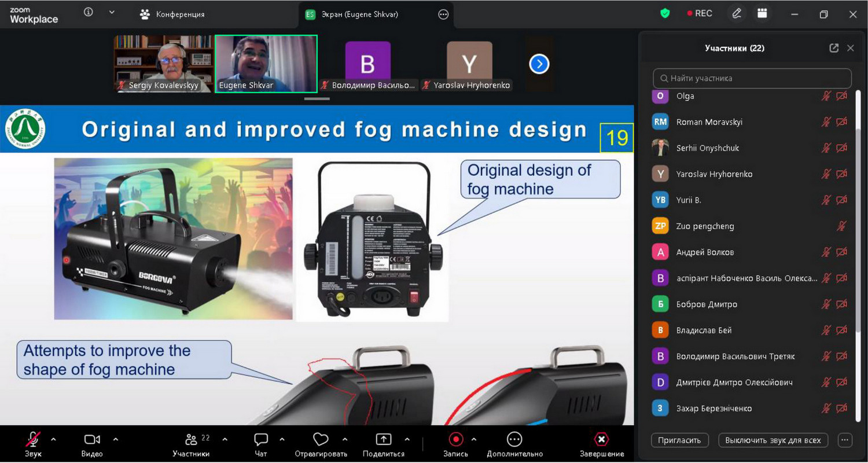Open the meeting information icon
Image resolution: width=868 pixels, height=463 pixels.
(89, 13)
